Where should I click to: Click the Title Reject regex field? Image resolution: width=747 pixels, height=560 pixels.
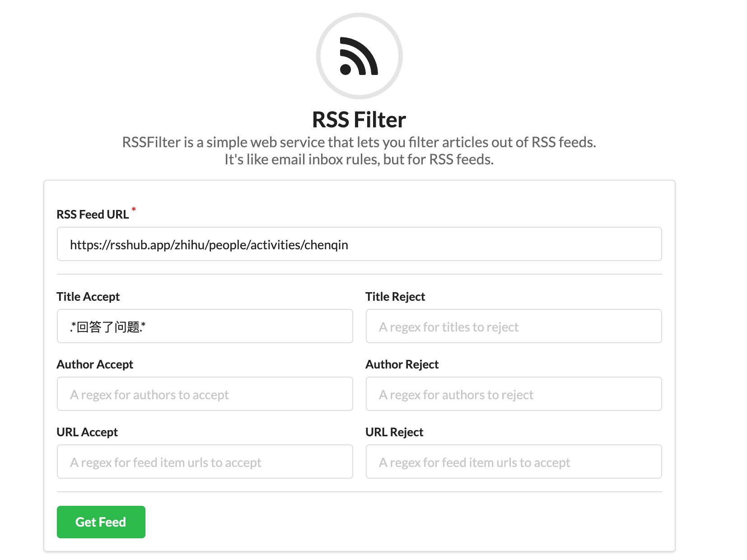pos(513,326)
